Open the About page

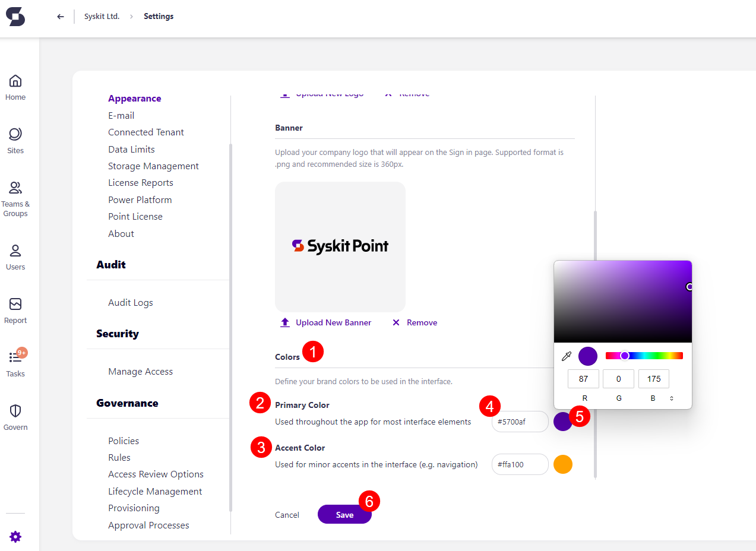point(121,233)
